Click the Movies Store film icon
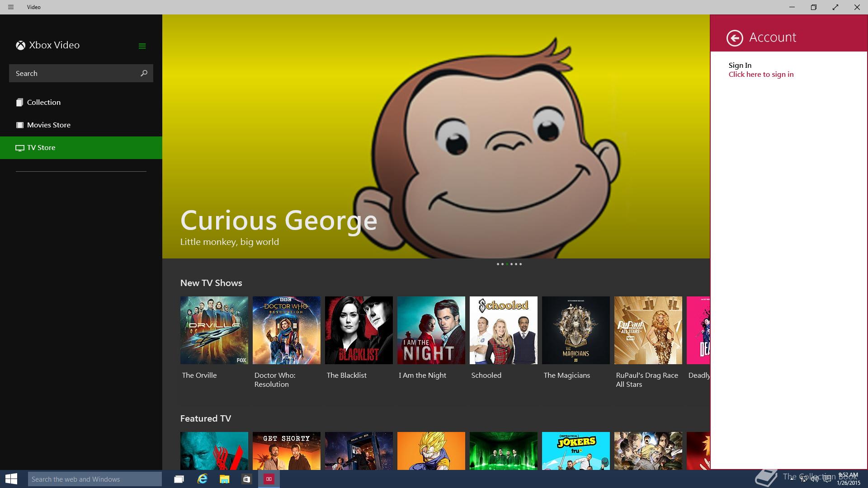The width and height of the screenshot is (868, 488). point(19,125)
